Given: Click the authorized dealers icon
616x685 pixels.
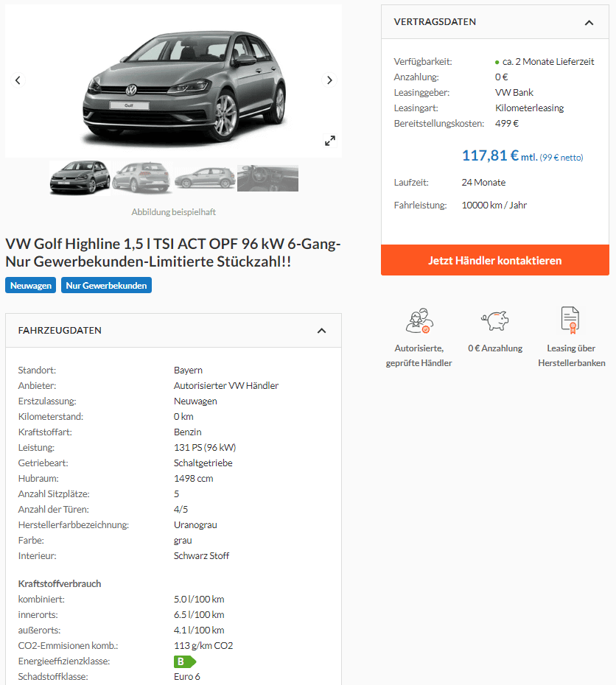Looking at the screenshot, I should (419, 320).
